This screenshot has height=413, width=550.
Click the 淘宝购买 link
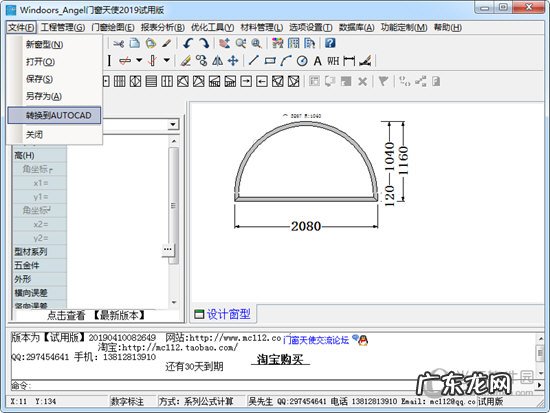[x=280, y=359]
